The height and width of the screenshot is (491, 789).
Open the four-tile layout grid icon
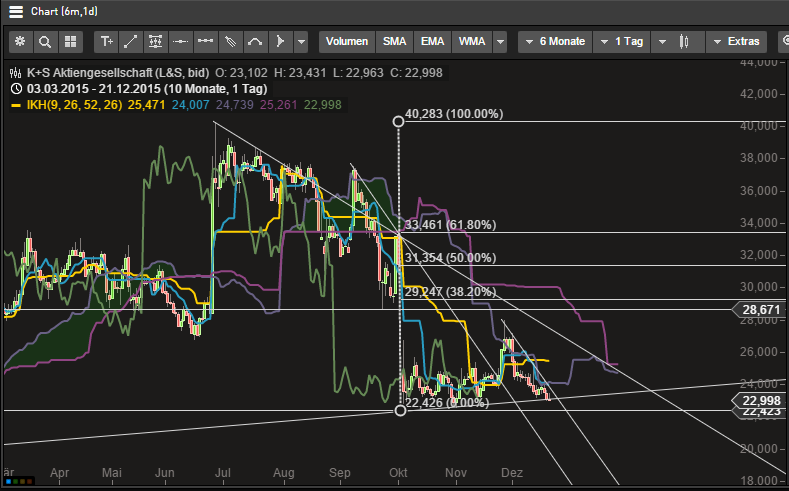coord(70,42)
